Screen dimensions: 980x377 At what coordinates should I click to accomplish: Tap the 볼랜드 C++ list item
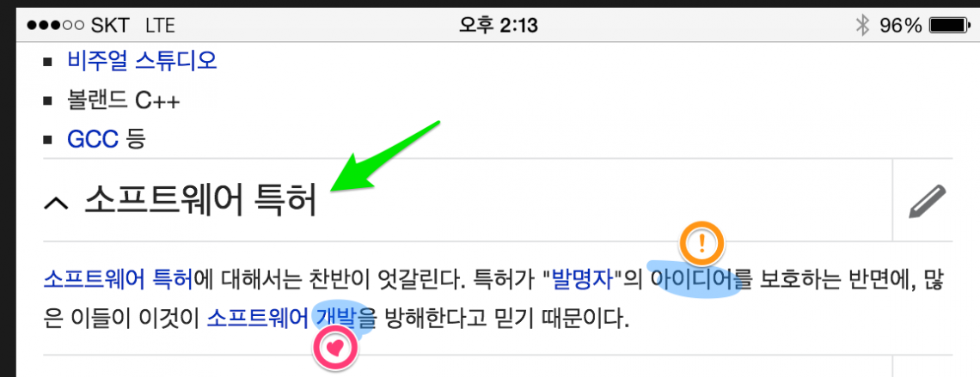point(124,100)
